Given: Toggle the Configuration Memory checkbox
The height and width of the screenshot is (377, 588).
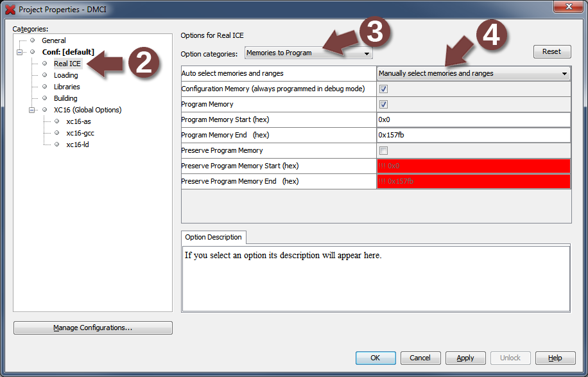Looking at the screenshot, I should (383, 89).
